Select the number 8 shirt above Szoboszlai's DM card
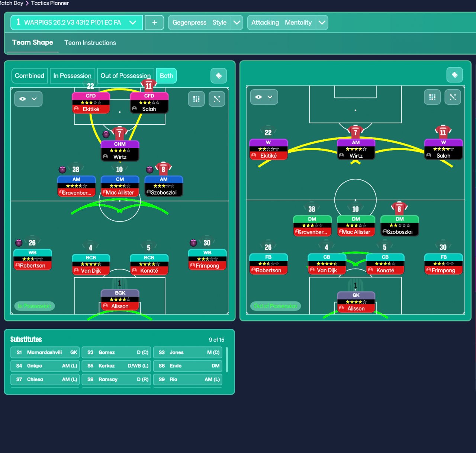The width and height of the screenshot is (476, 453). [399, 208]
